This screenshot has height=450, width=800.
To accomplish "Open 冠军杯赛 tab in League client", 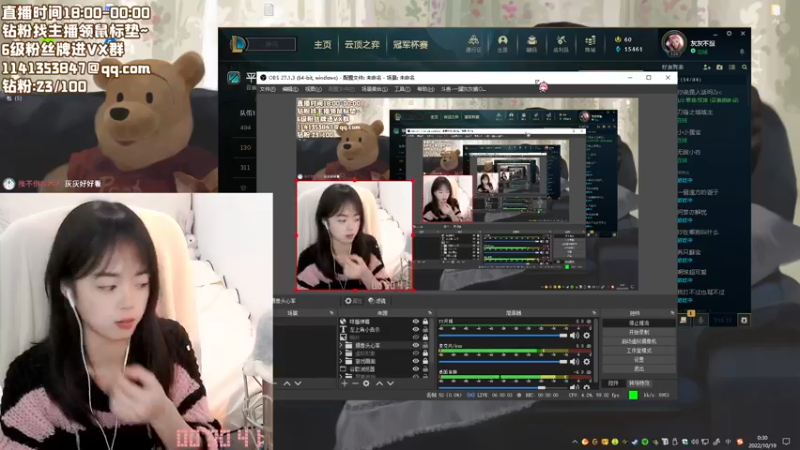I will (x=410, y=45).
